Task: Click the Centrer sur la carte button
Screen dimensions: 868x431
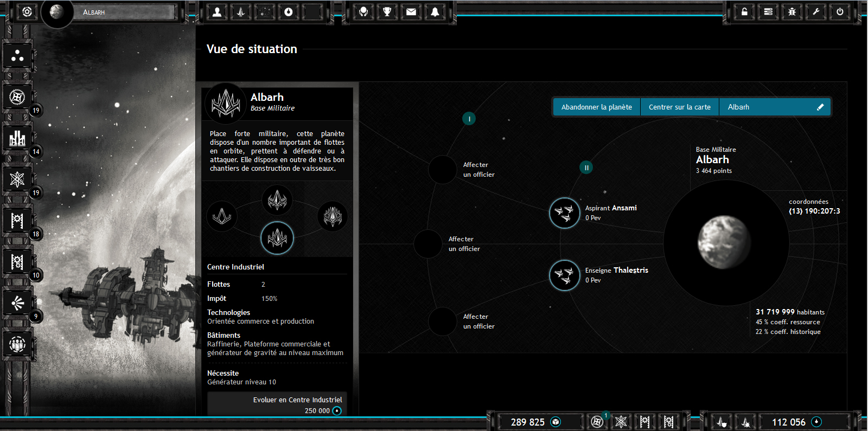Action: [680, 107]
